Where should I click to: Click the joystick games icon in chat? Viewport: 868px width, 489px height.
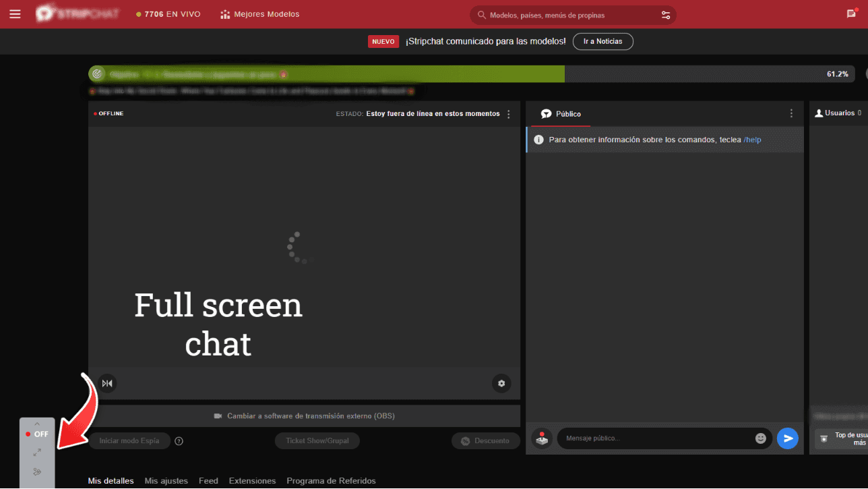click(542, 438)
